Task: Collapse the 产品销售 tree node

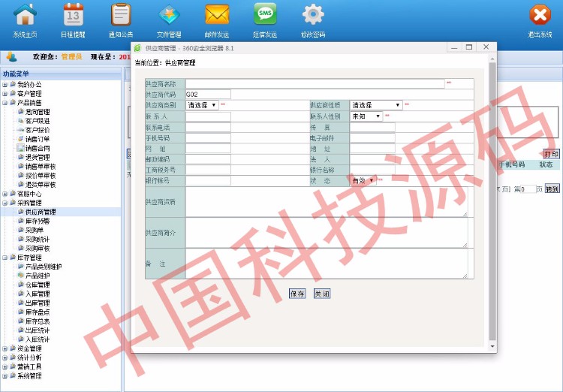Action: [5, 103]
